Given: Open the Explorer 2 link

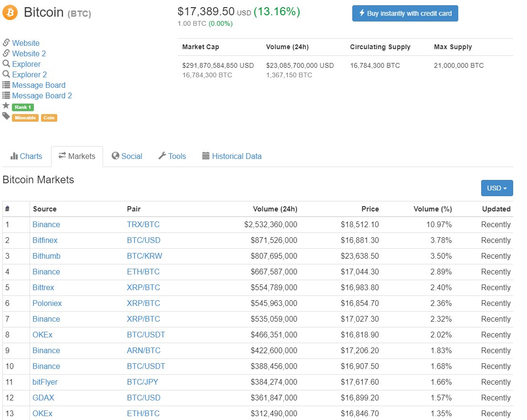Looking at the screenshot, I should tap(30, 74).
